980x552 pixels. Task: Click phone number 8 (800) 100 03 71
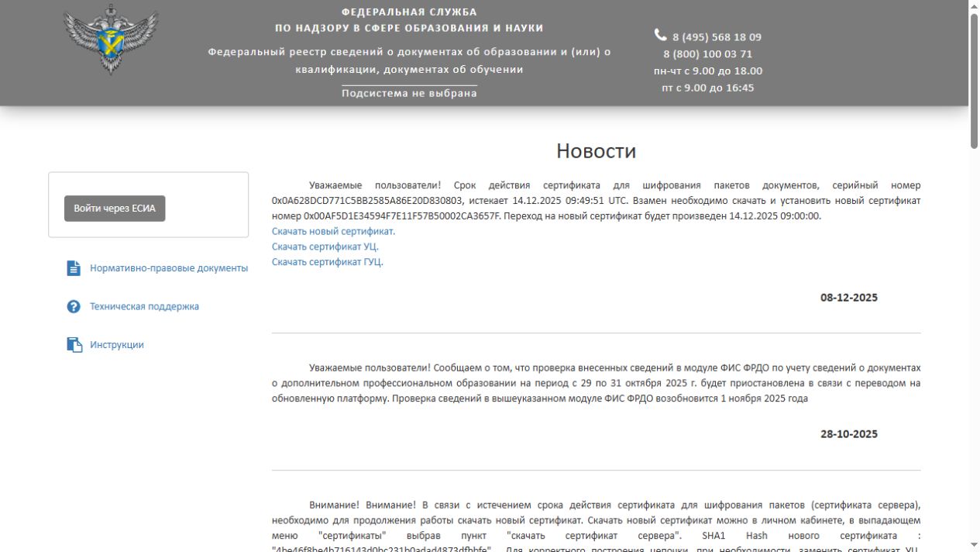tap(708, 54)
